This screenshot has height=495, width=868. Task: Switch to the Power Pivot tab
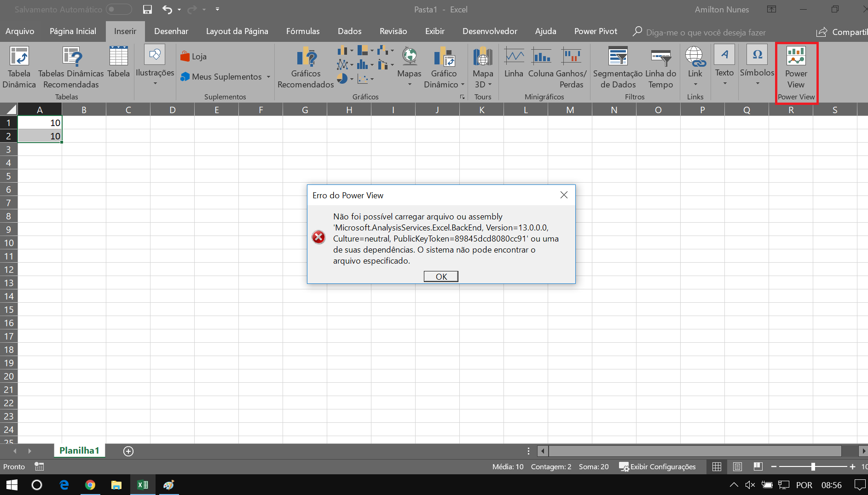point(596,31)
